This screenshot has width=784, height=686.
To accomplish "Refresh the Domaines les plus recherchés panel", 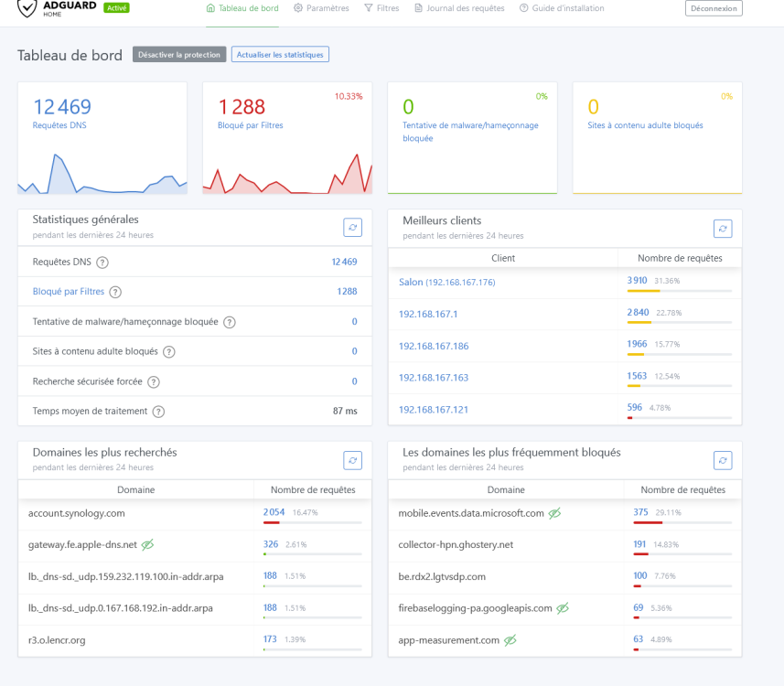I will [352, 460].
